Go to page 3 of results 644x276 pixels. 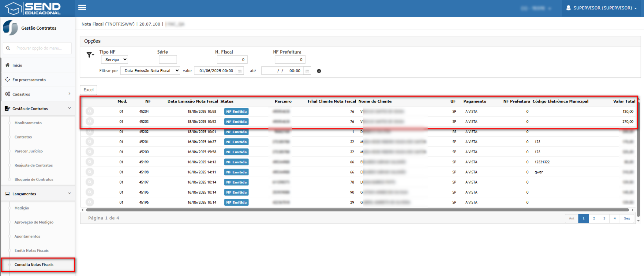[604, 218]
